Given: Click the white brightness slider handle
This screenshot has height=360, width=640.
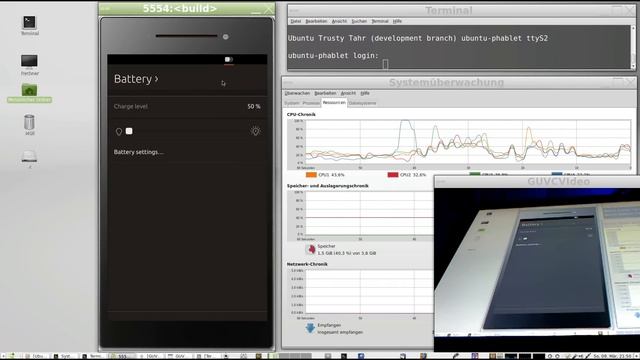Looking at the screenshot, I should click(x=129, y=131).
